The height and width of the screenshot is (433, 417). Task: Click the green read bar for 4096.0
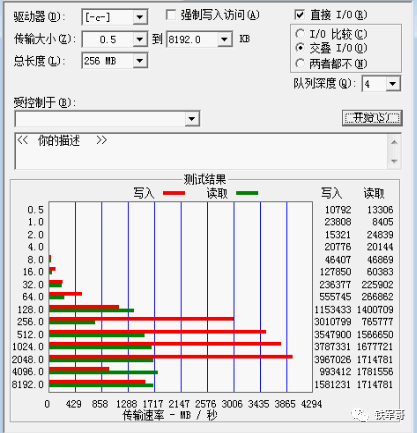103,372
